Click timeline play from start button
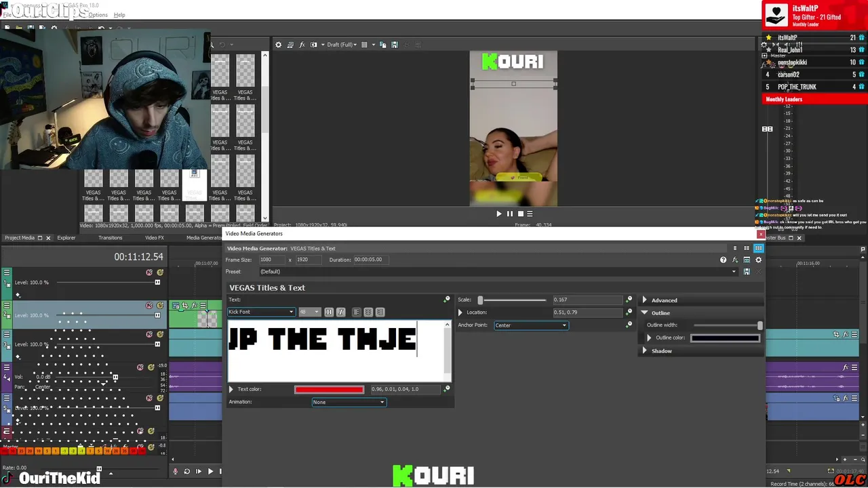The image size is (868, 488). click(x=199, y=471)
